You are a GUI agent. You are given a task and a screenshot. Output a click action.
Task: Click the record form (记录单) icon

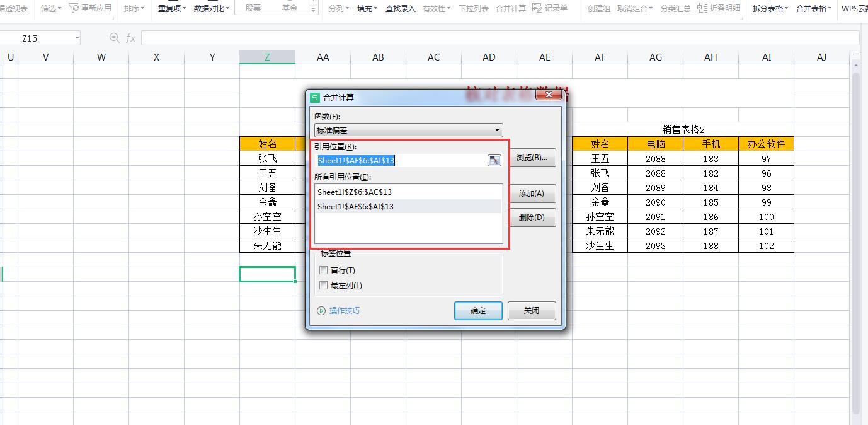pos(537,8)
